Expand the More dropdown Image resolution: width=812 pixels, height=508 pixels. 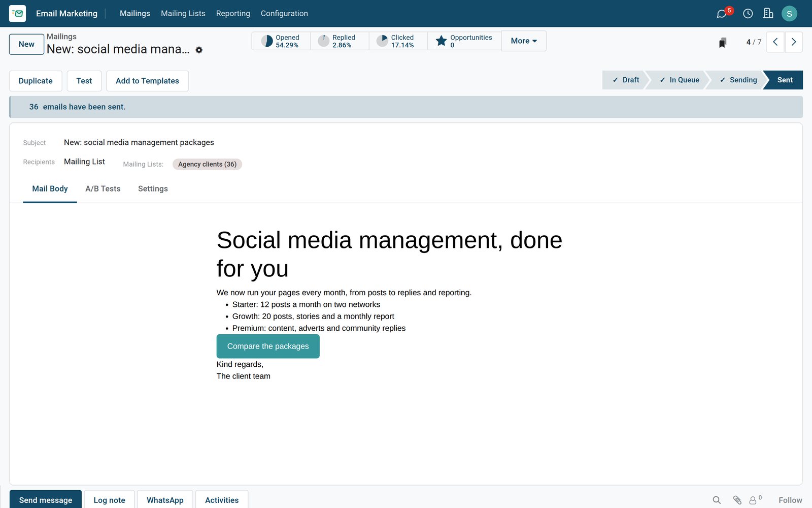[x=524, y=41]
